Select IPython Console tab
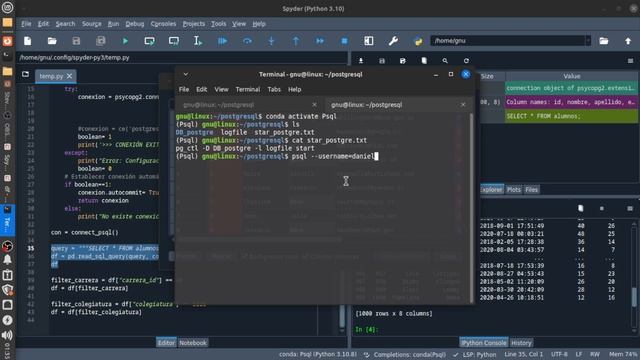Screen dimensions: 640x360 (x=484, y=343)
